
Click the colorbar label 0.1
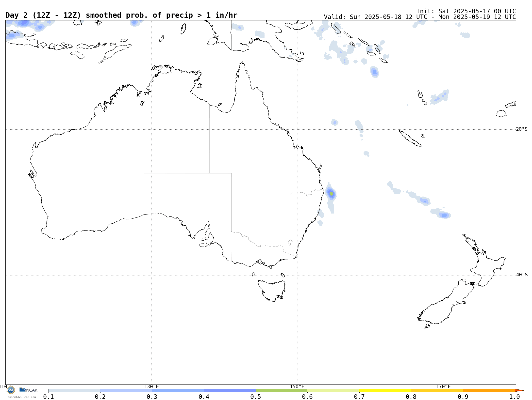click(x=49, y=397)
